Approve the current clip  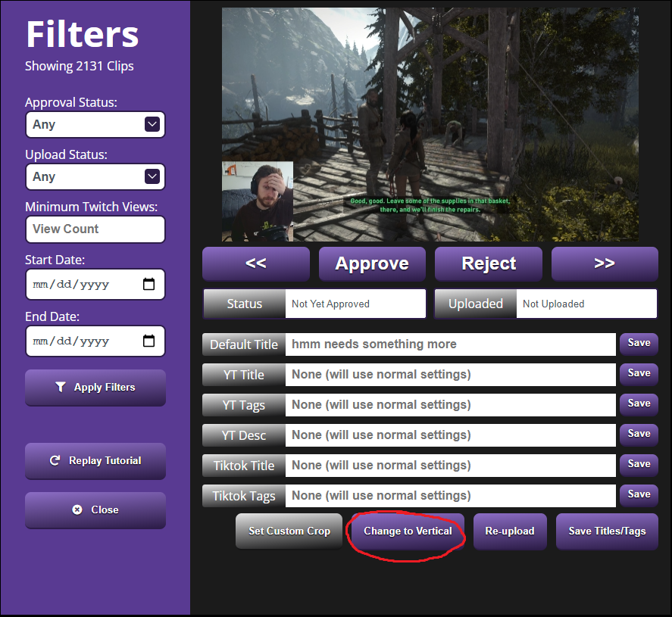pos(372,263)
